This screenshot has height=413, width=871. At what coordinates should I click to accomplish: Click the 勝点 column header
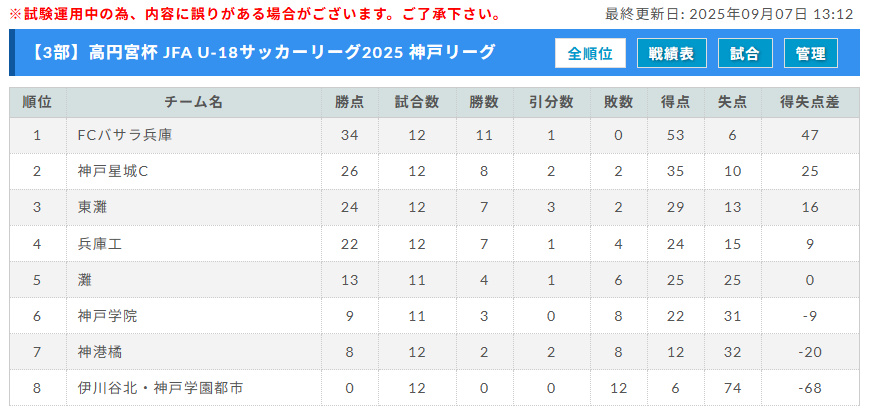click(x=349, y=102)
